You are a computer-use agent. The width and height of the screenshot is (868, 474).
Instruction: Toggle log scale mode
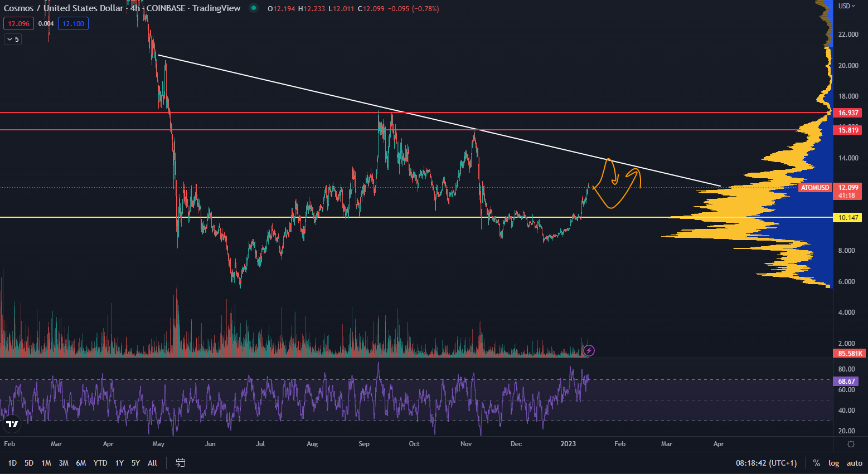coord(833,463)
